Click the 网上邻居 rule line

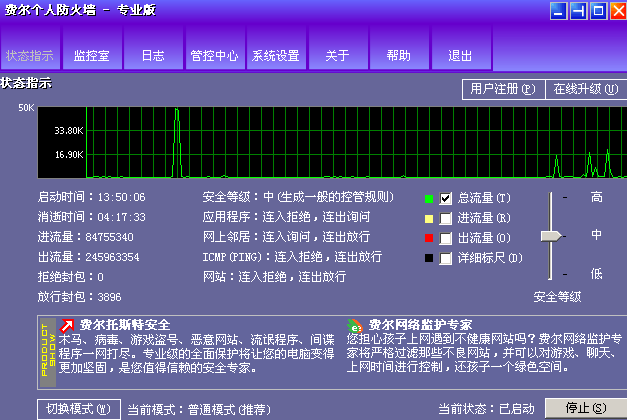[x=286, y=237]
